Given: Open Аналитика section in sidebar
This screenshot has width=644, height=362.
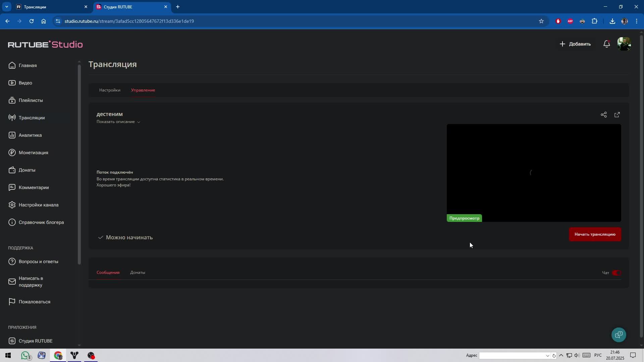Looking at the screenshot, I should point(30,135).
